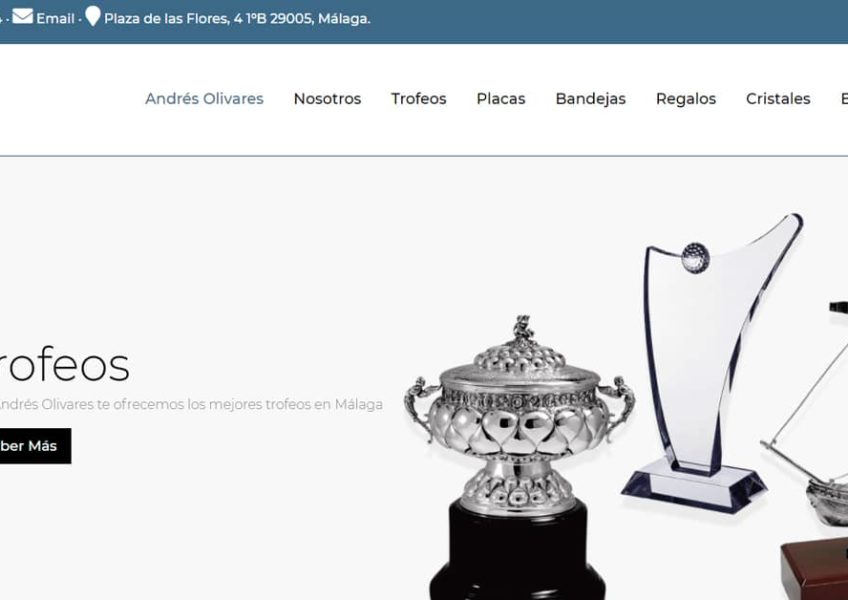This screenshot has width=848, height=600.
Task: Click the Trofeos slider heading
Action: coord(64,365)
